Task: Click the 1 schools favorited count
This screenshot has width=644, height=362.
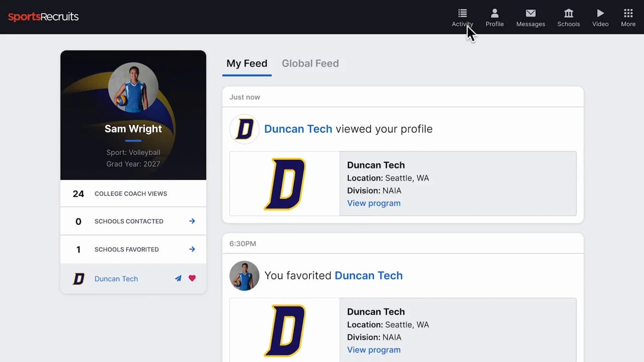Action: (x=78, y=249)
